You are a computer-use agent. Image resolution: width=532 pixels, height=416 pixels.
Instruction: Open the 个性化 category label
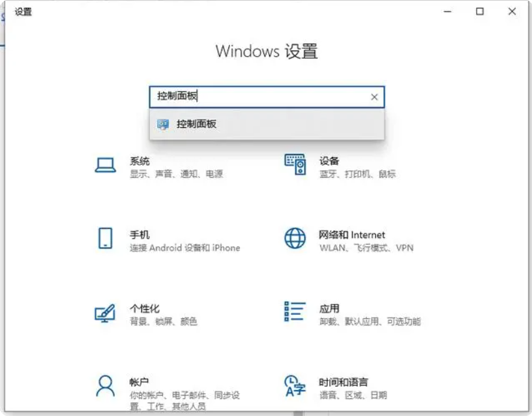click(145, 308)
